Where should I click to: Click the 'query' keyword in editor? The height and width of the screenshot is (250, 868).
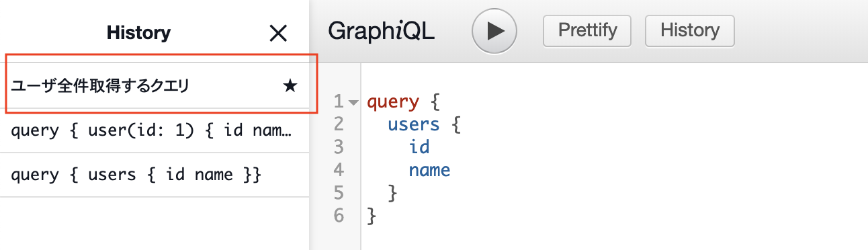(x=393, y=103)
